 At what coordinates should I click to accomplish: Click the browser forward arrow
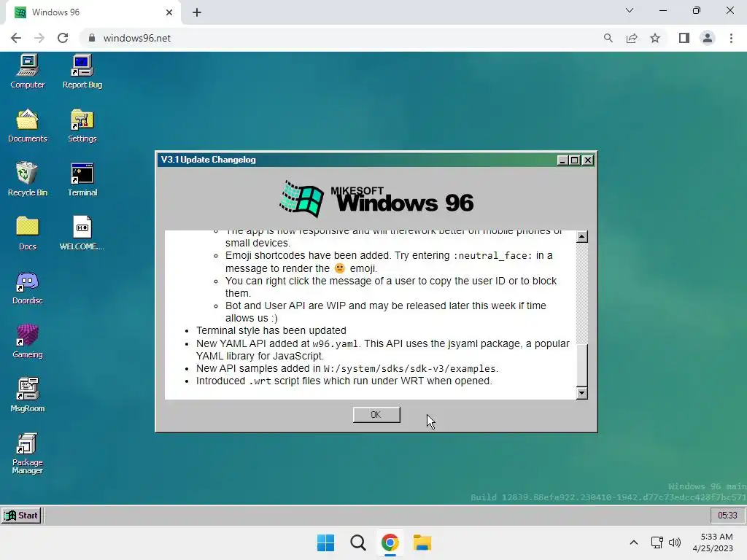(39, 38)
